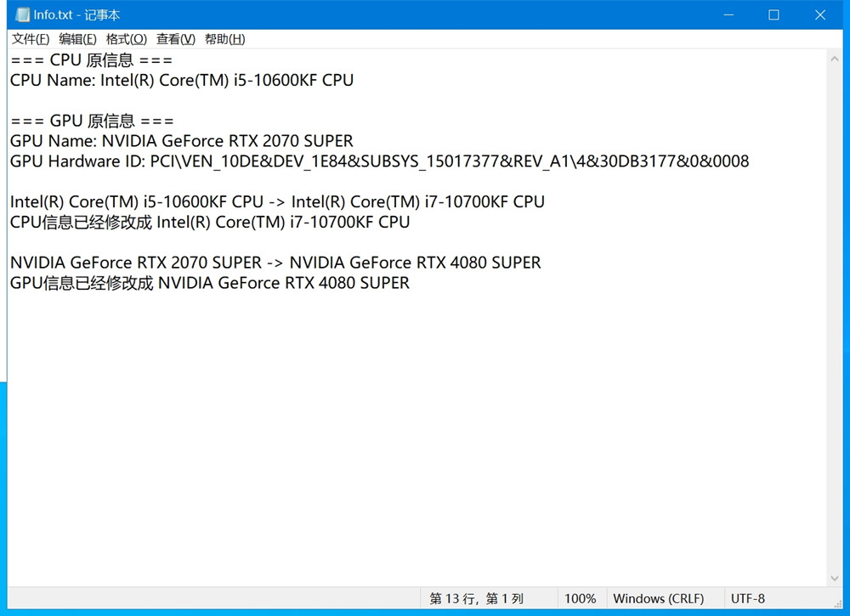Open the 查看(V) menu
Viewport: 850px width, 616px height.
(x=176, y=39)
